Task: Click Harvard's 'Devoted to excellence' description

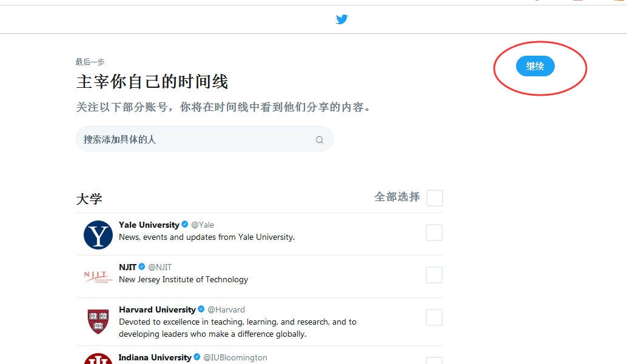Action: [238, 328]
